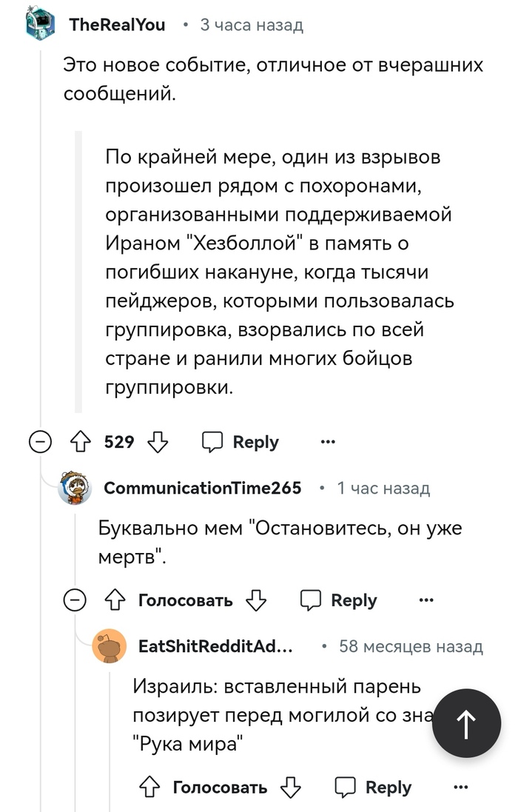Collapse CommunicationTime265's reply thread
The width and height of the screenshot is (518, 812).
point(75,600)
